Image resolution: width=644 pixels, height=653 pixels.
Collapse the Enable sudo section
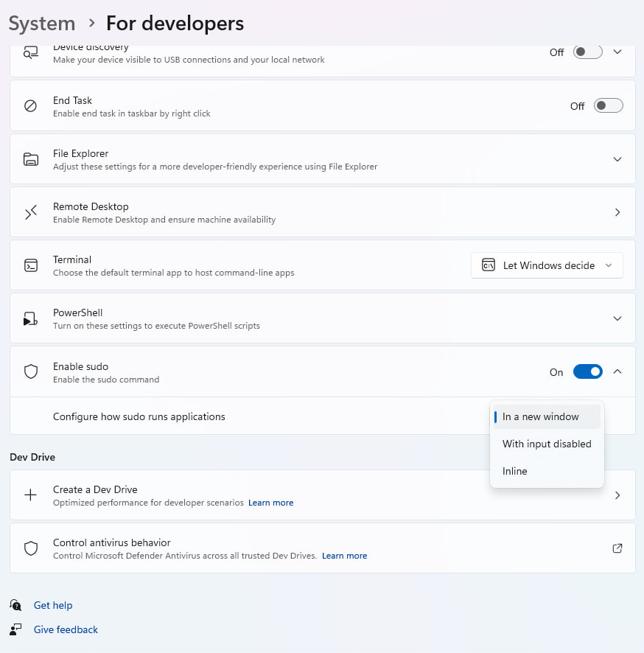tap(617, 371)
